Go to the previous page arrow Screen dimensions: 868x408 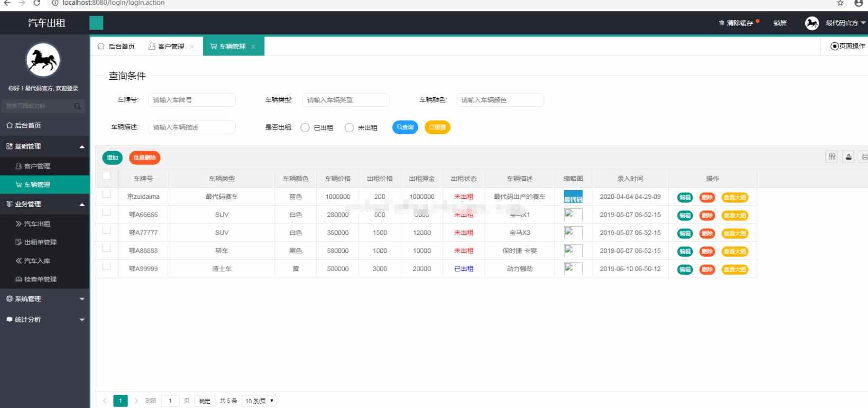(105, 401)
